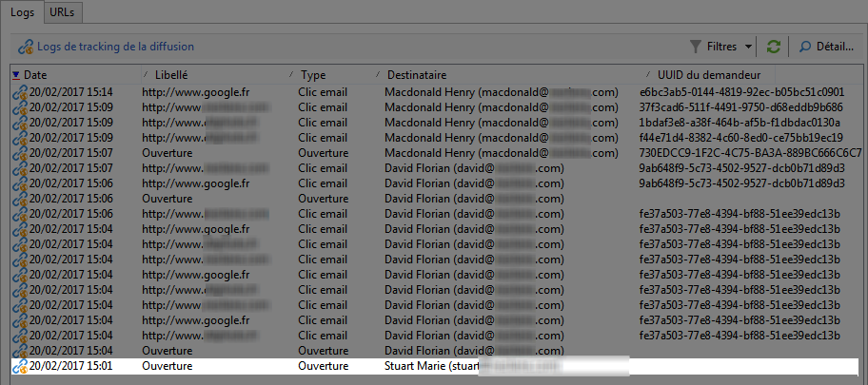Select http://www.google.fr in the 15:06 row
868x385 pixels.
pos(196,183)
